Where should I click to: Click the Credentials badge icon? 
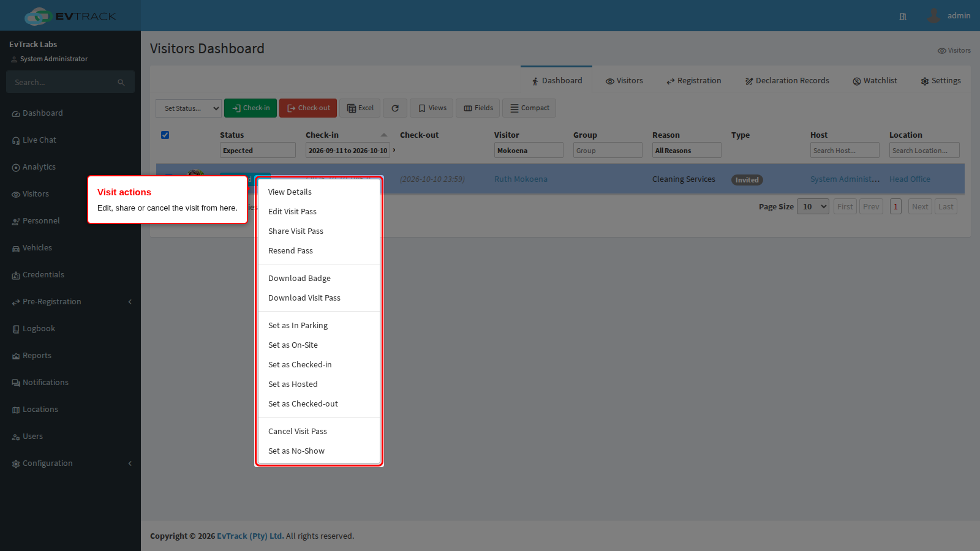click(16, 275)
